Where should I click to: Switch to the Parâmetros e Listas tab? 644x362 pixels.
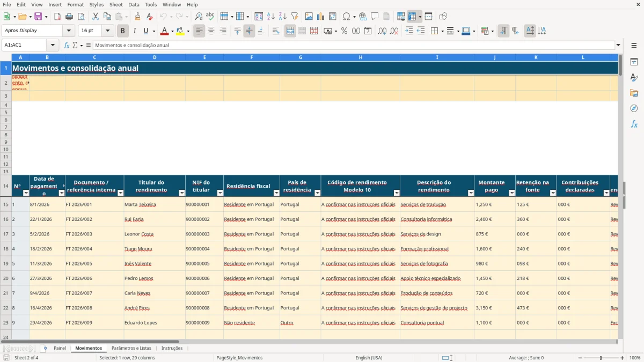point(131,348)
